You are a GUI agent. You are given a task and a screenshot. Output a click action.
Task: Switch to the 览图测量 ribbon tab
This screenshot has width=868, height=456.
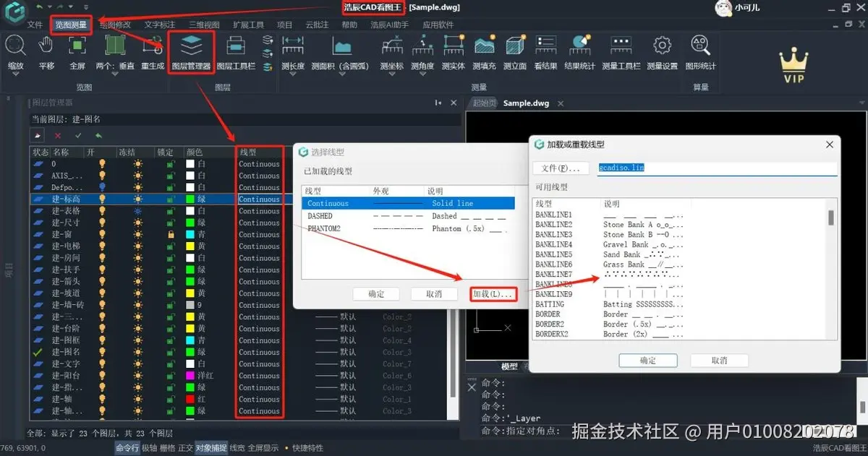point(72,25)
